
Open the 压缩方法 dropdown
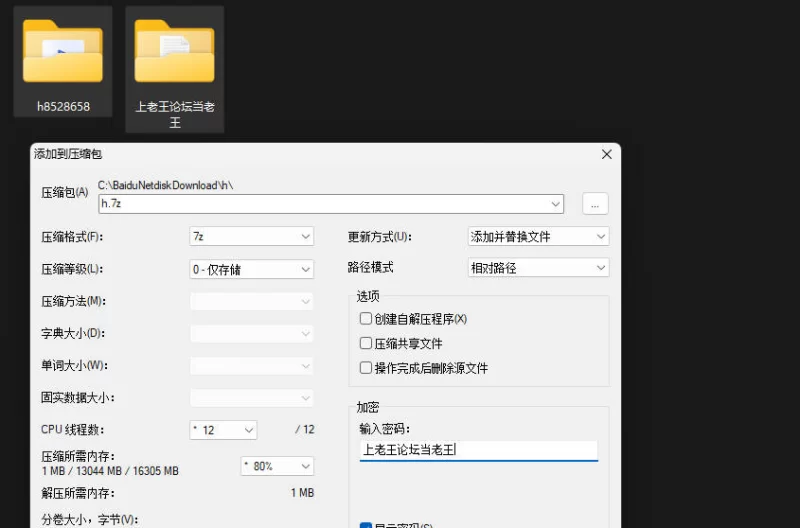[252, 301]
